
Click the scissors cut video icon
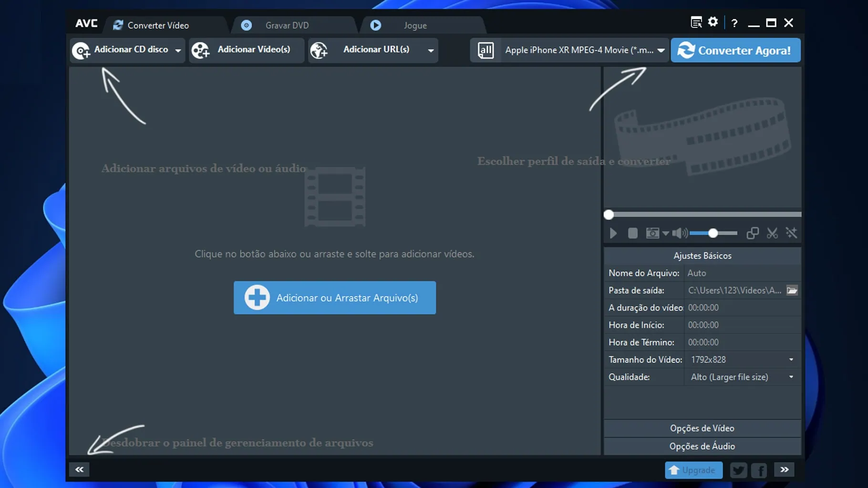772,233
